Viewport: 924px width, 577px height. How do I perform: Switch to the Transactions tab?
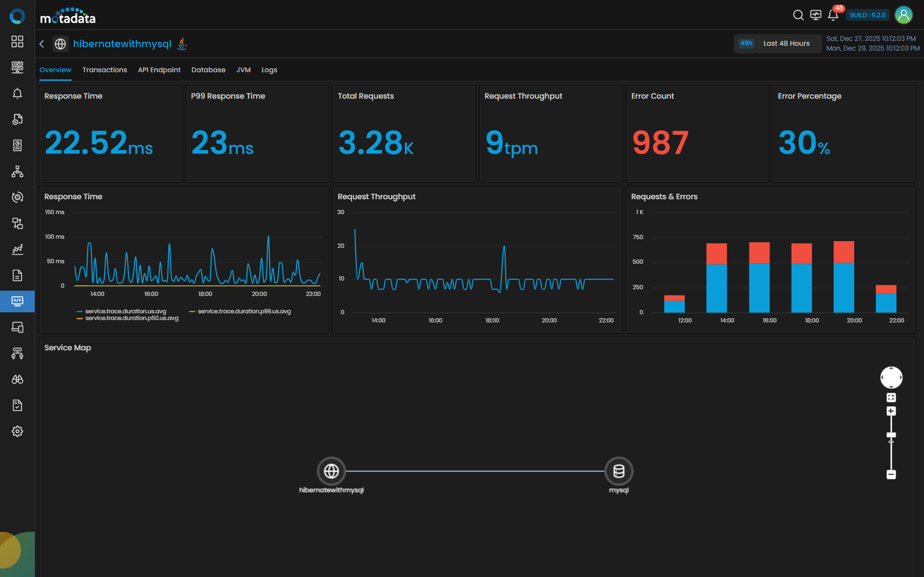coord(104,70)
